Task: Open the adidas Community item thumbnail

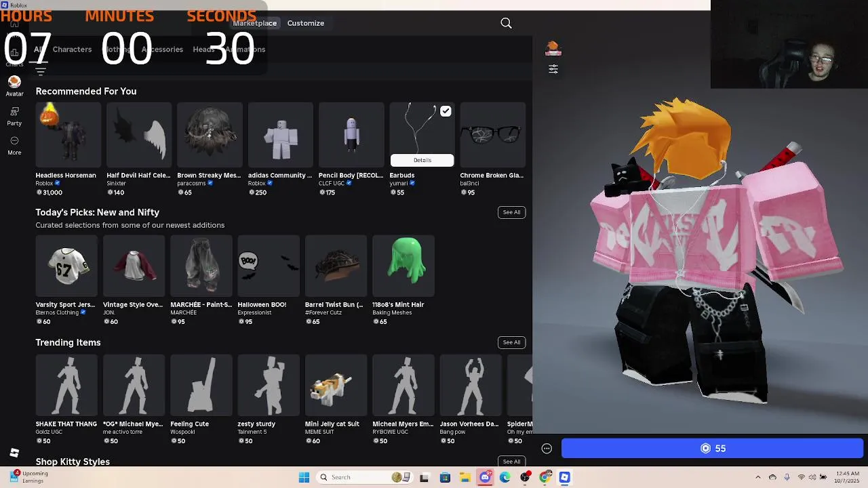Action: (x=281, y=134)
